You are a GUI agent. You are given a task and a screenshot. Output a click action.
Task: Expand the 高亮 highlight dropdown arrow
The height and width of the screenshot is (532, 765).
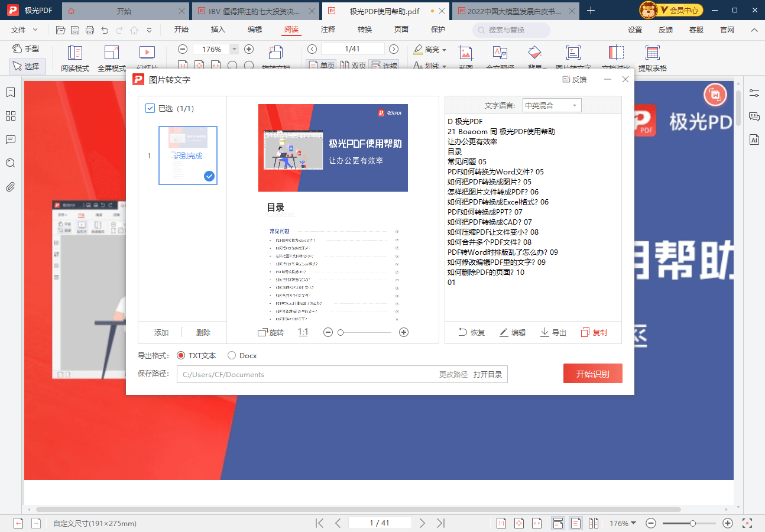click(444, 50)
